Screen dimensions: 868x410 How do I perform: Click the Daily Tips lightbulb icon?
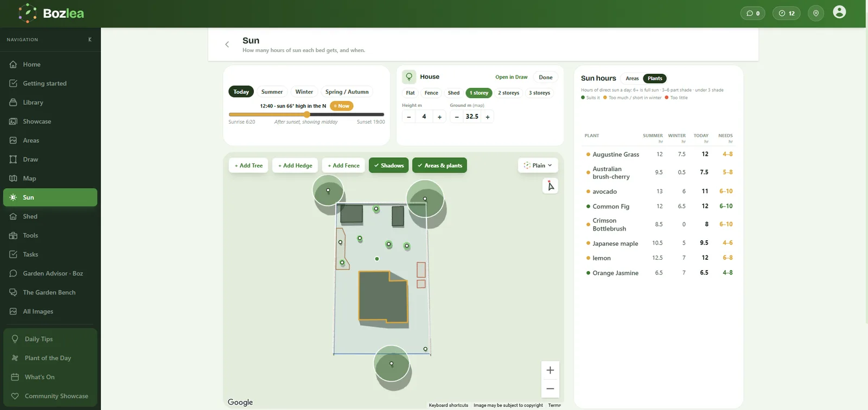pos(15,339)
